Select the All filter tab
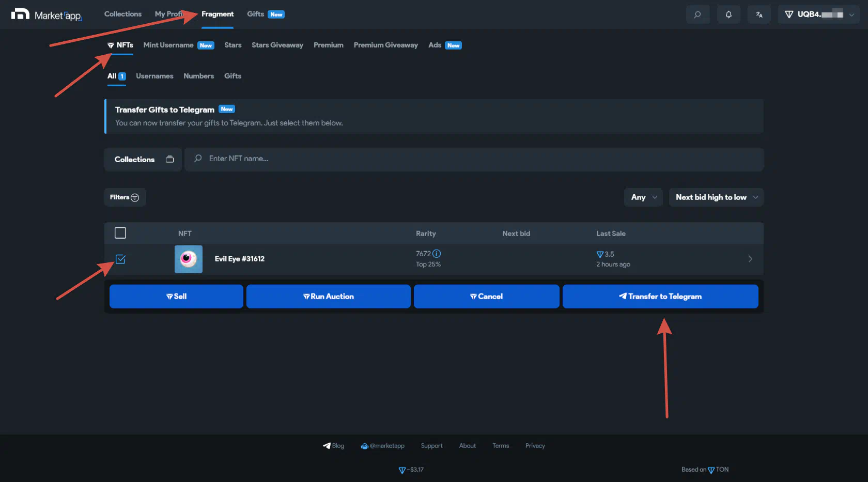 tap(116, 76)
